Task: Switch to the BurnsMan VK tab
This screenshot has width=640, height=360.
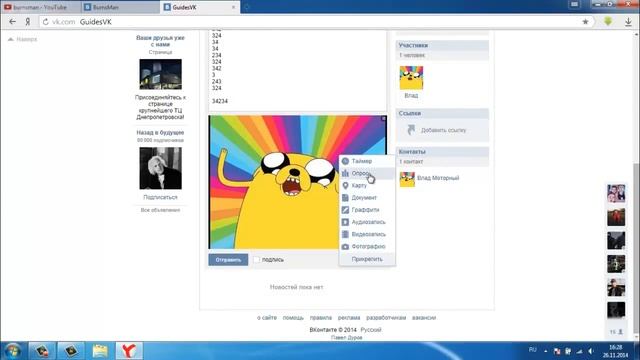Action: pos(120,7)
